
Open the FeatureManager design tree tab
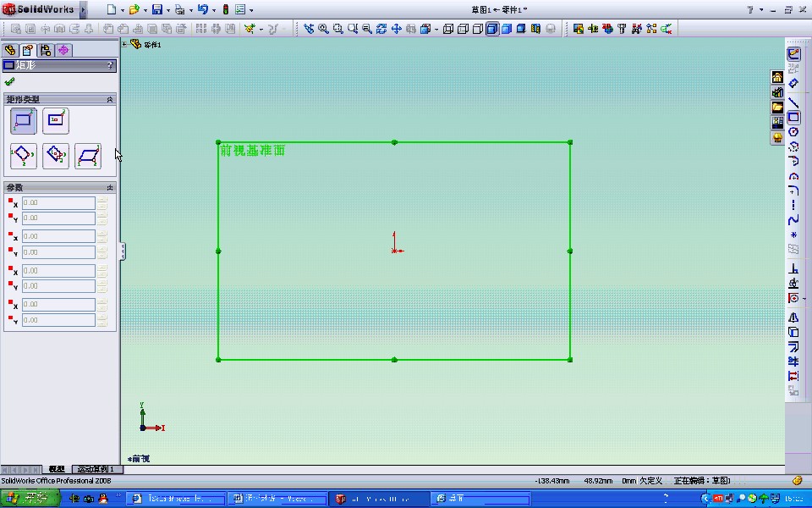10,50
